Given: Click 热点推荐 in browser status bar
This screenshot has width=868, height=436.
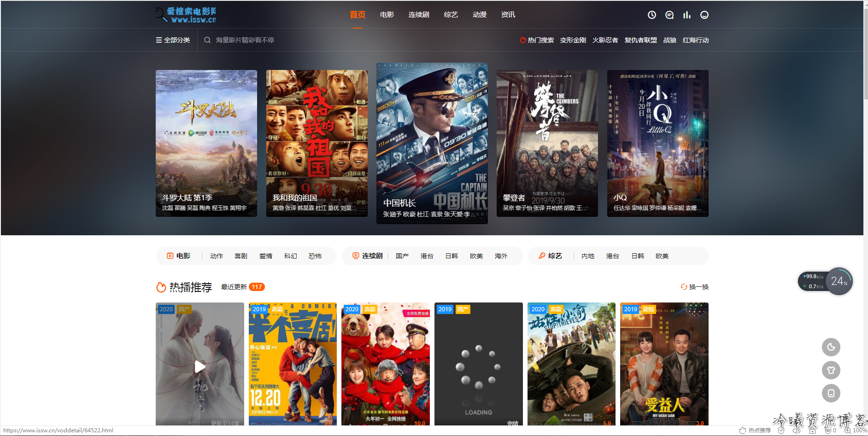Looking at the screenshot, I should [755, 430].
